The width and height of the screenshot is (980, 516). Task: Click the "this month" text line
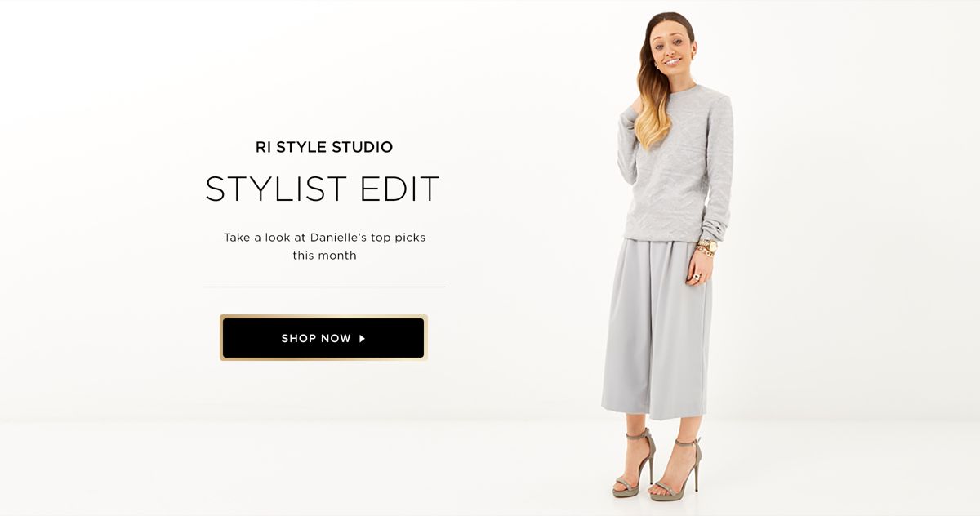point(324,256)
